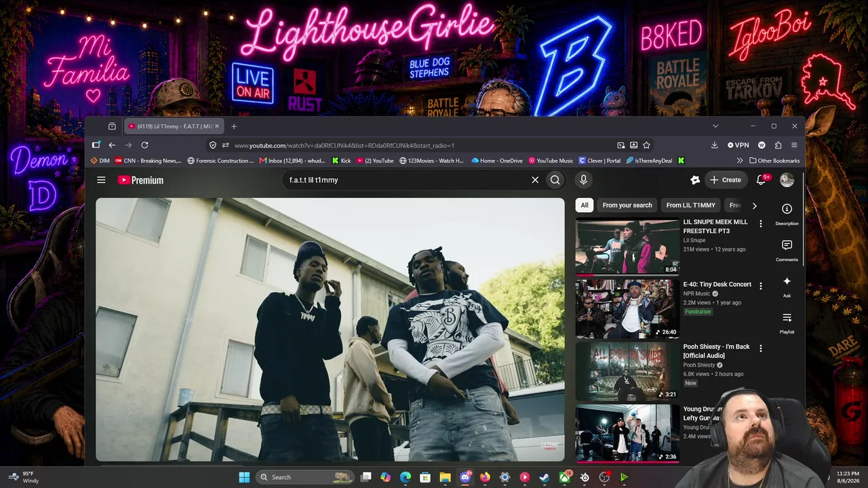Toggle the VPN button in the toolbar
868x488 pixels.
[738, 145]
